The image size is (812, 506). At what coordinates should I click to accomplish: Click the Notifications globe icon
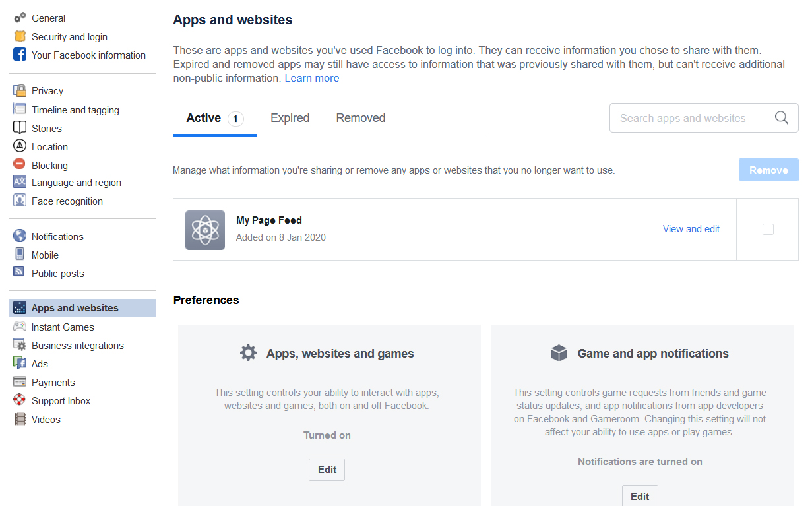[x=20, y=236]
